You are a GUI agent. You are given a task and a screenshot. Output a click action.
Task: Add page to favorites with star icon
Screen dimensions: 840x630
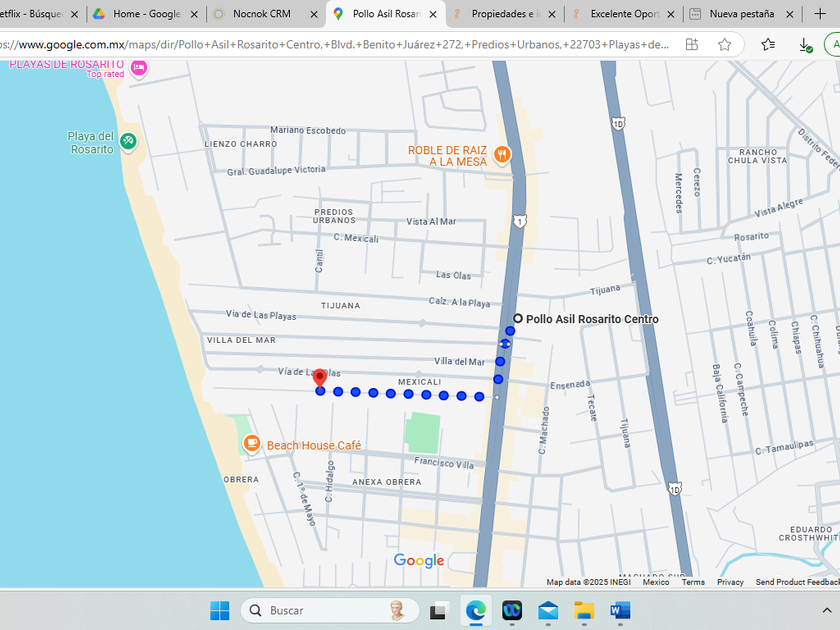pyautogui.click(x=725, y=45)
